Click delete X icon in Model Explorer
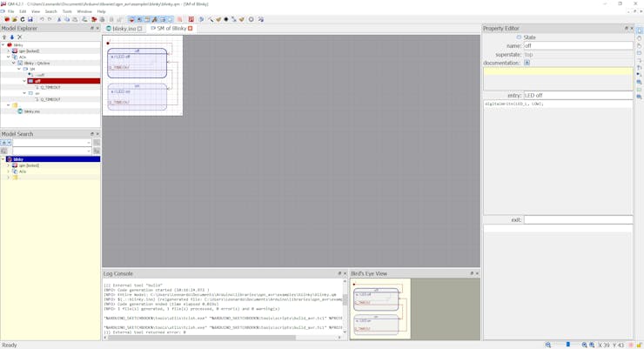 [x=19, y=37]
